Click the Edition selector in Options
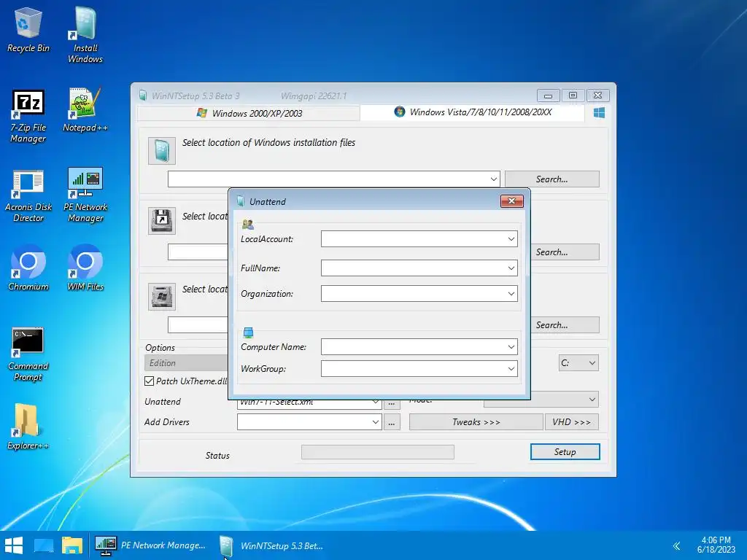The width and height of the screenshot is (747, 560). point(186,363)
